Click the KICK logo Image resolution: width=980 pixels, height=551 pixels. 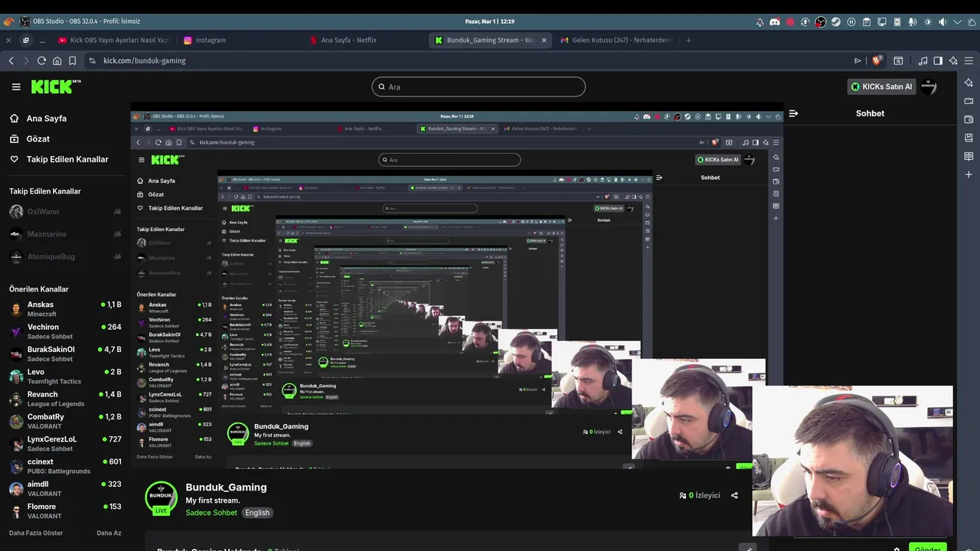click(56, 86)
